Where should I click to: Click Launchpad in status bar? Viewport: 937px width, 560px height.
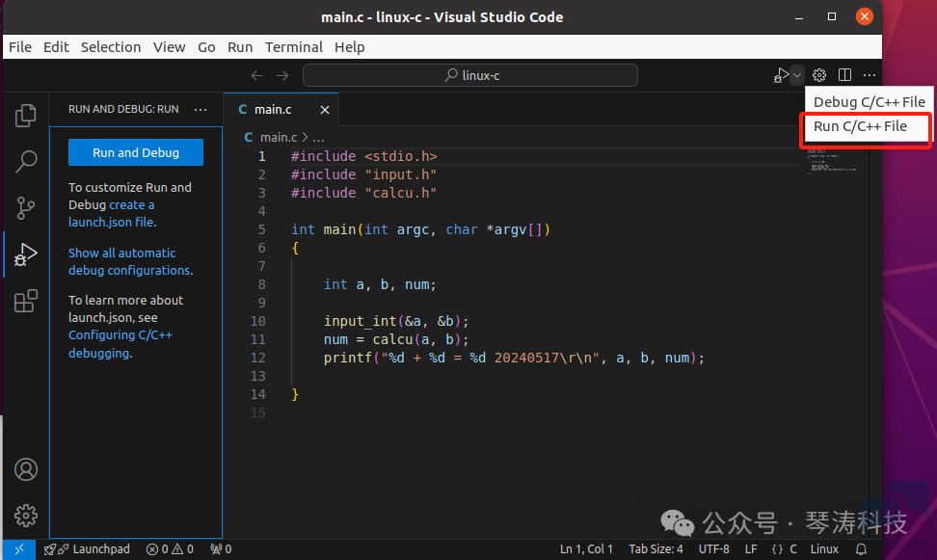[87, 549]
